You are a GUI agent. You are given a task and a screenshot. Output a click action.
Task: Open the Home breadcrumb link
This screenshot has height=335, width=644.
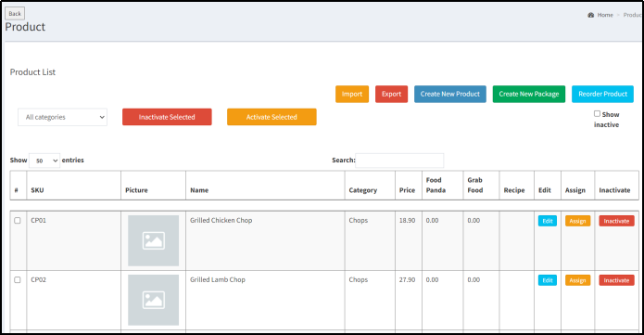[605, 15]
